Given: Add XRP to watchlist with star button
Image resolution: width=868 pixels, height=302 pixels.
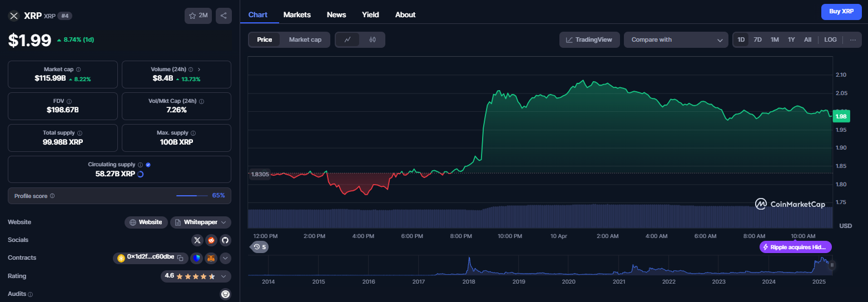Looking at the screenshot, I should (198, 16).
